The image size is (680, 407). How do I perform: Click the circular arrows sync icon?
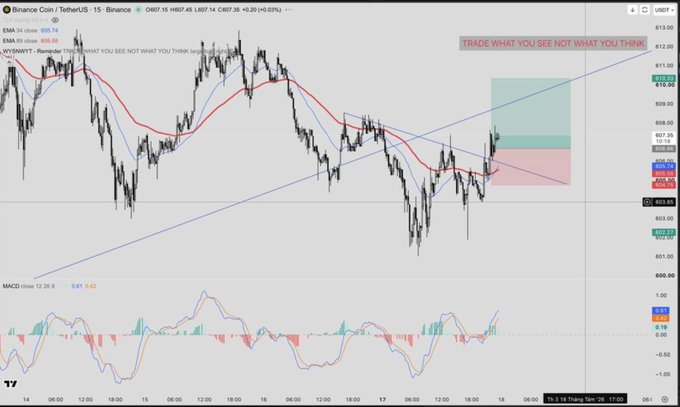click(x=645, y=10)
